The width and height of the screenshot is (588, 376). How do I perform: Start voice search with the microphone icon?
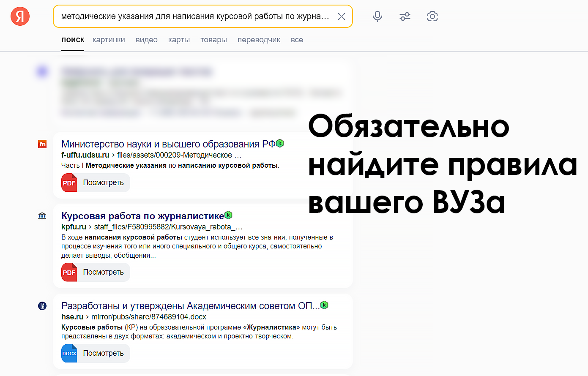click(377, 16)
